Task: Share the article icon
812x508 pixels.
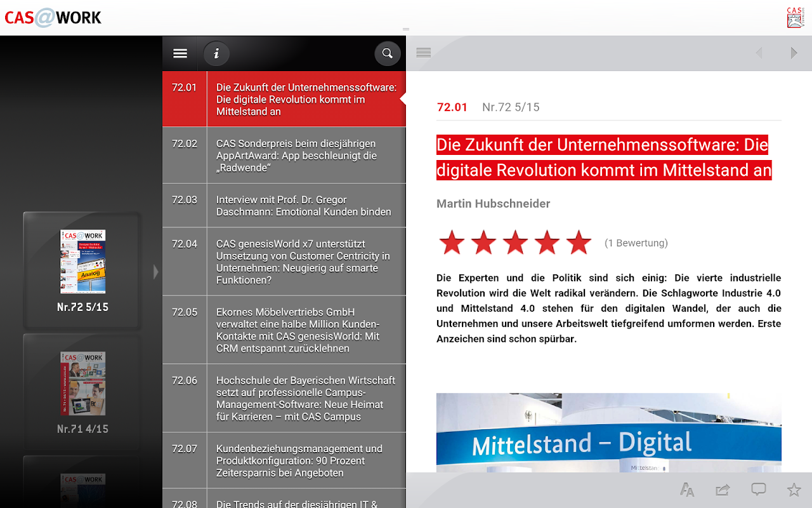Action: (723, 490)
